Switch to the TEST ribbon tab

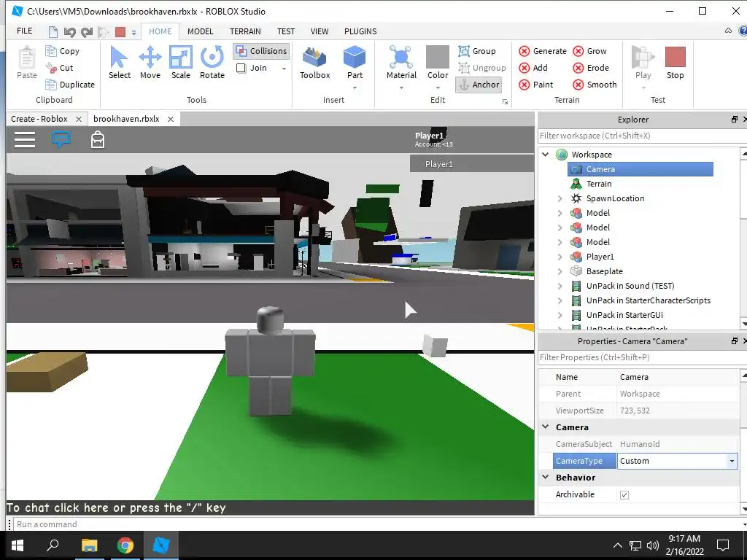(x=286, y=31)
